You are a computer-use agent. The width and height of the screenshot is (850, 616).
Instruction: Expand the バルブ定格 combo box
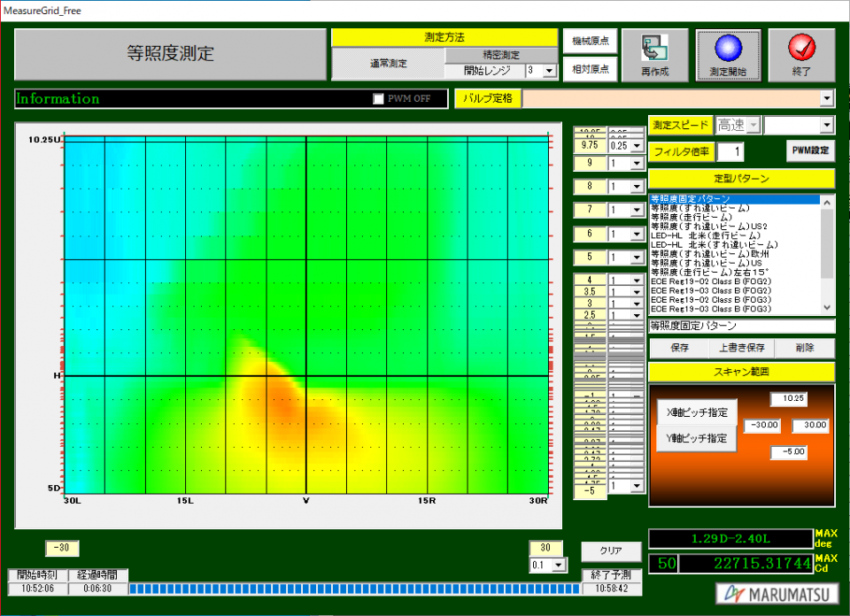click(x=826, y=98)
